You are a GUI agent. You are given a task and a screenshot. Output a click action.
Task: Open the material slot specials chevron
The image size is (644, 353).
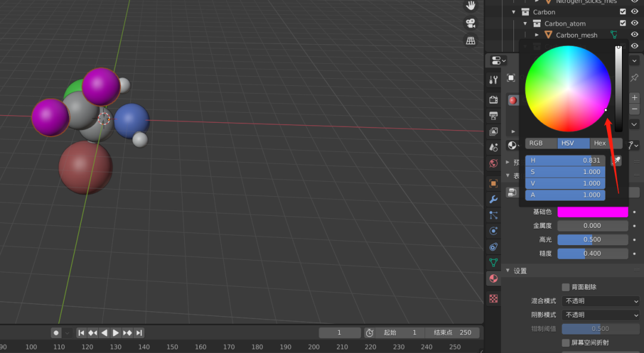click(634, 124)
